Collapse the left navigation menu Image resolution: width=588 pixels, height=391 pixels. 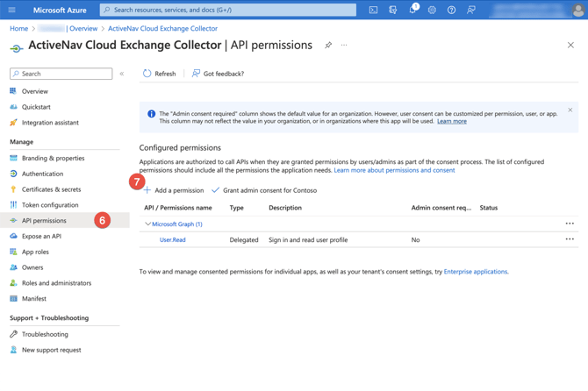(x=122, y=74)
